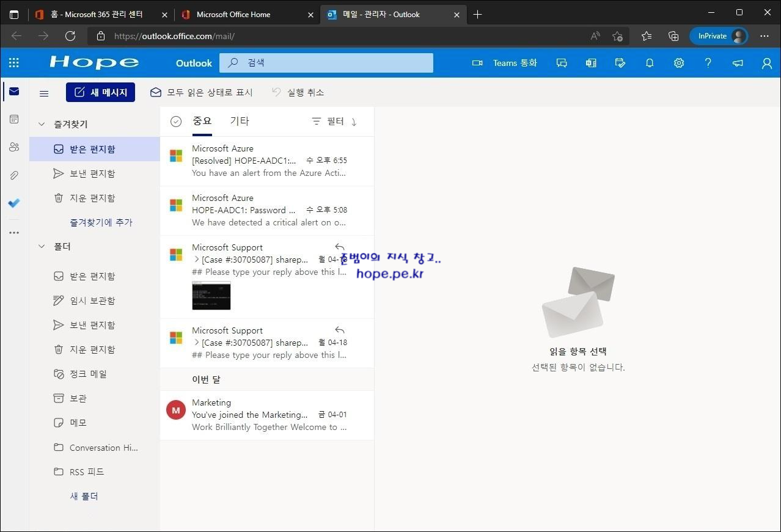The image size is (781, 532).
Task: Open the 필터 filter dropdown
Action: [328, 122]
